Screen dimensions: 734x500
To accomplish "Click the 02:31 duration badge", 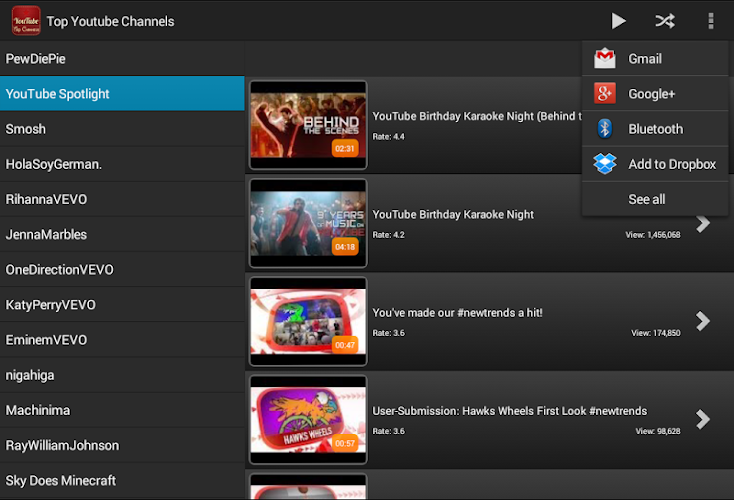I will pyautogui.click(x=345, y=148).
